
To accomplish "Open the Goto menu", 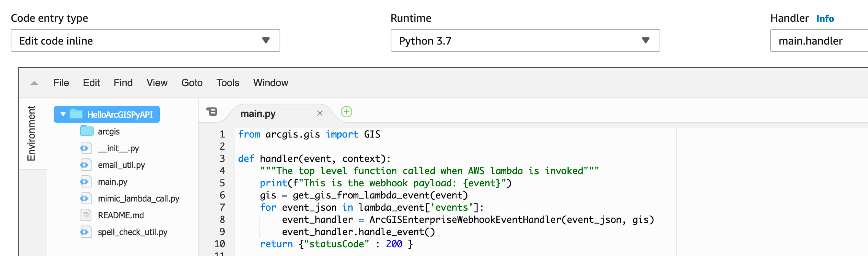I will pos(192,83).
